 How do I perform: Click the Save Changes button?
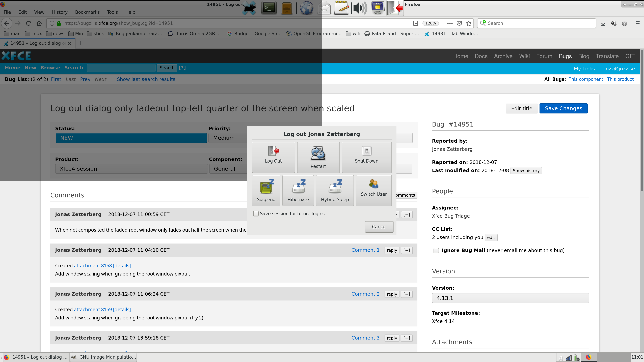(x=563, y=108)
